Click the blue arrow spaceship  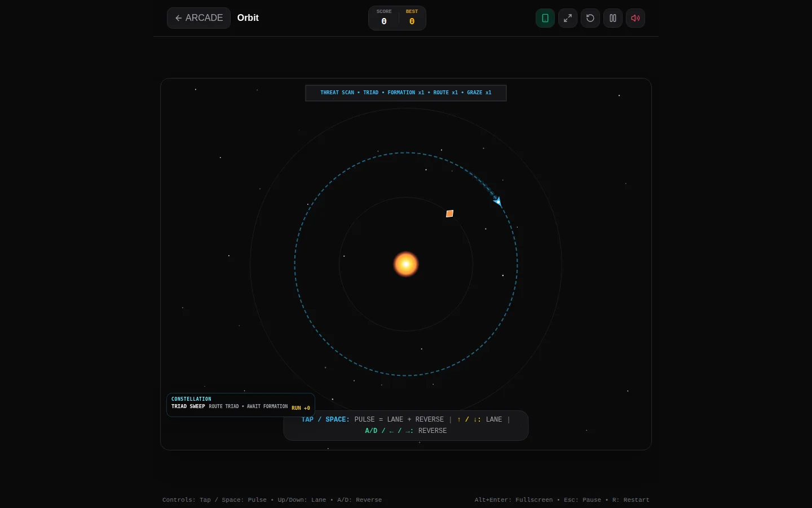[x=497, y=201]
